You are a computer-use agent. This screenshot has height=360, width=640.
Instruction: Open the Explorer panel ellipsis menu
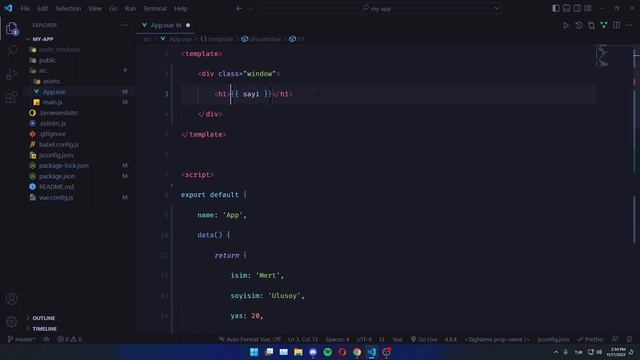tap(124, 25)
